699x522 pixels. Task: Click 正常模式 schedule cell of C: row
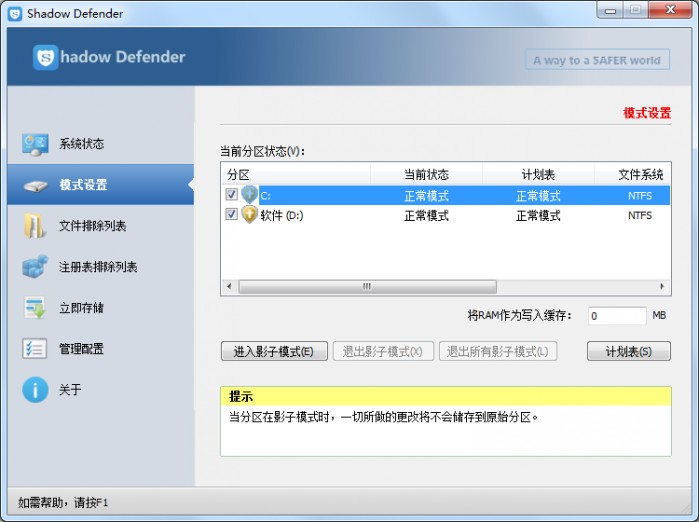[538, 196]
